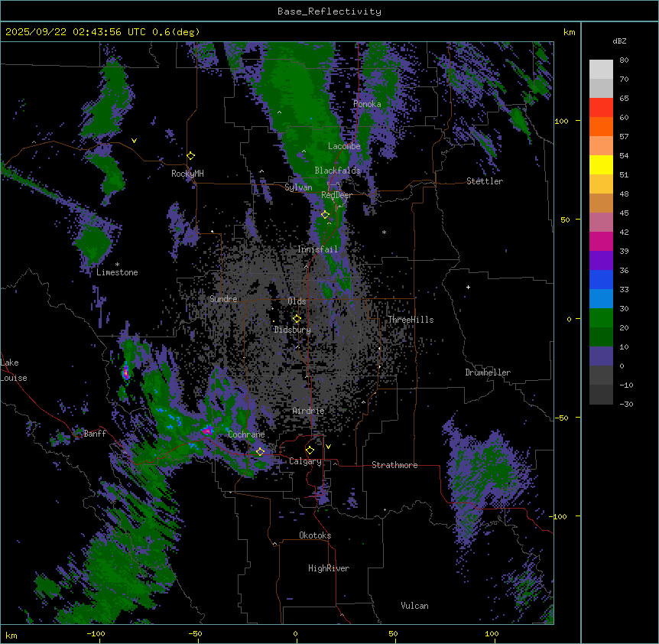Click the dBZ legend heading
Viewport: 659px width, 644px height.
(x=620, y=41)
